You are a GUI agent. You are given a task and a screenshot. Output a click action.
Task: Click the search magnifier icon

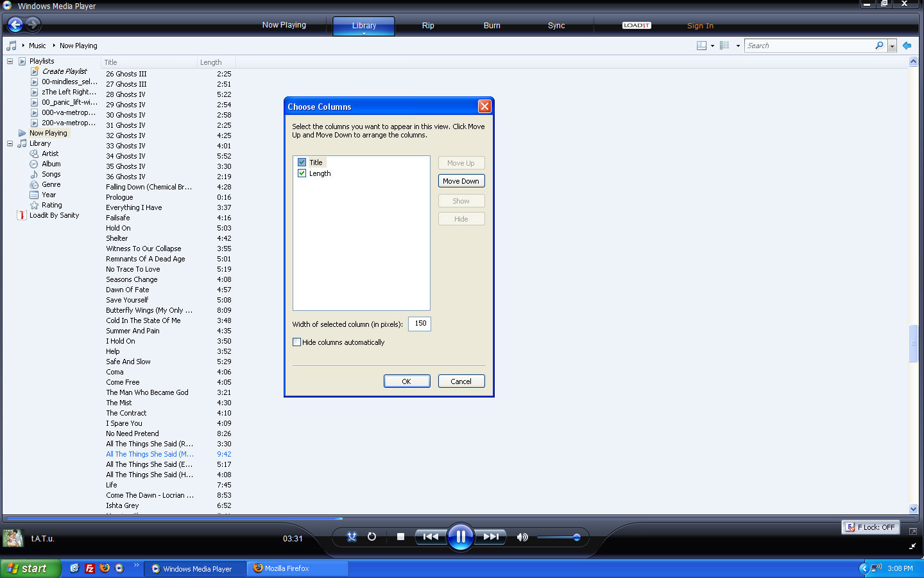coord(879,46)
